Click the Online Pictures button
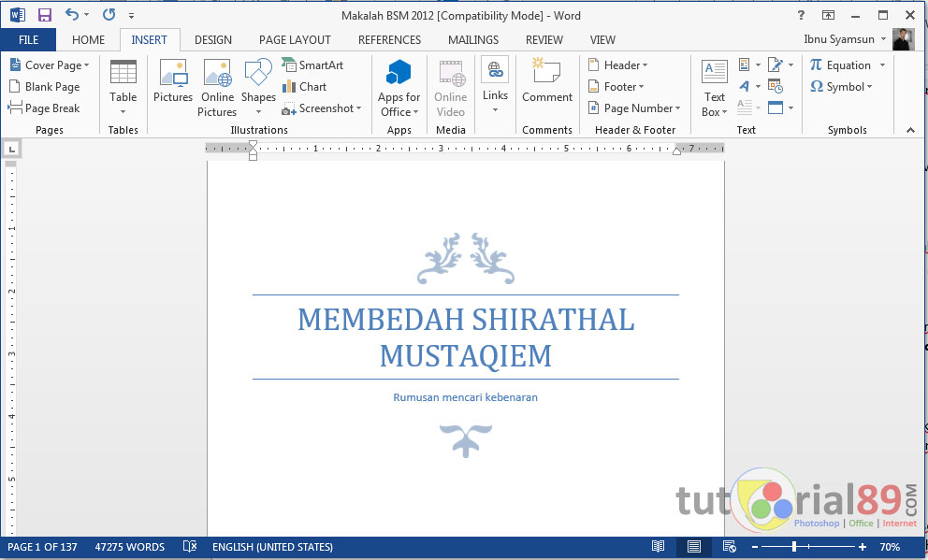Screen dimensions: 928x560 pos(217,88)
